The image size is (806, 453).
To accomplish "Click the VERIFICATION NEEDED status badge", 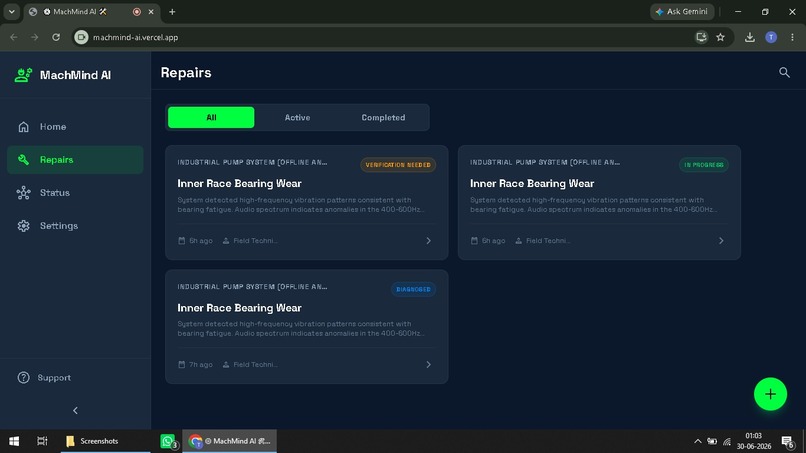I will (398, 165).
